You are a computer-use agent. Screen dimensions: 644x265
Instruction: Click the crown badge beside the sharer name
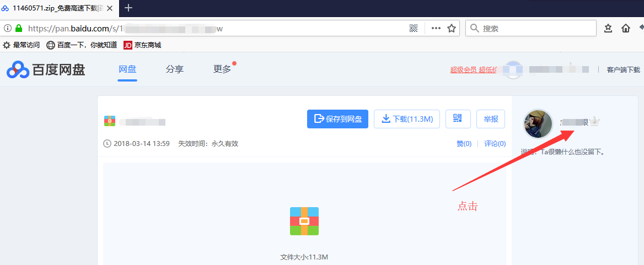pyautogui.click(x=594, y=121)
